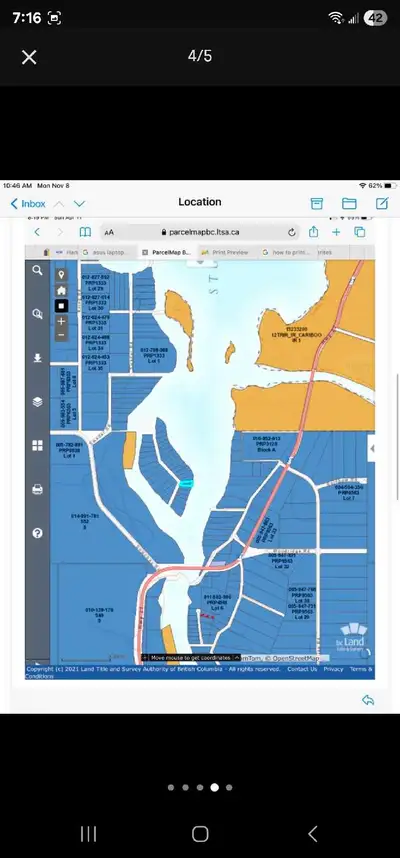Open the AA reader options in the address bar

[109, 233]
